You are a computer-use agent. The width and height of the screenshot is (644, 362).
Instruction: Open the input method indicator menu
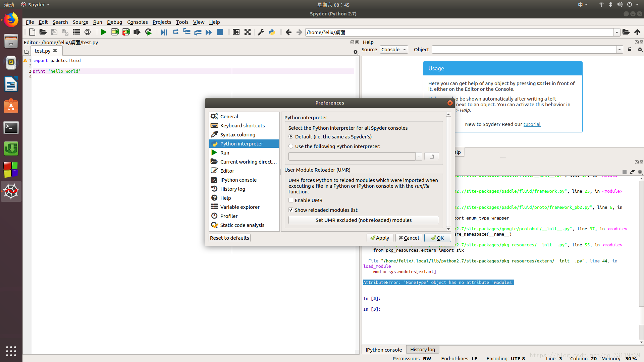tap(583, 5)
